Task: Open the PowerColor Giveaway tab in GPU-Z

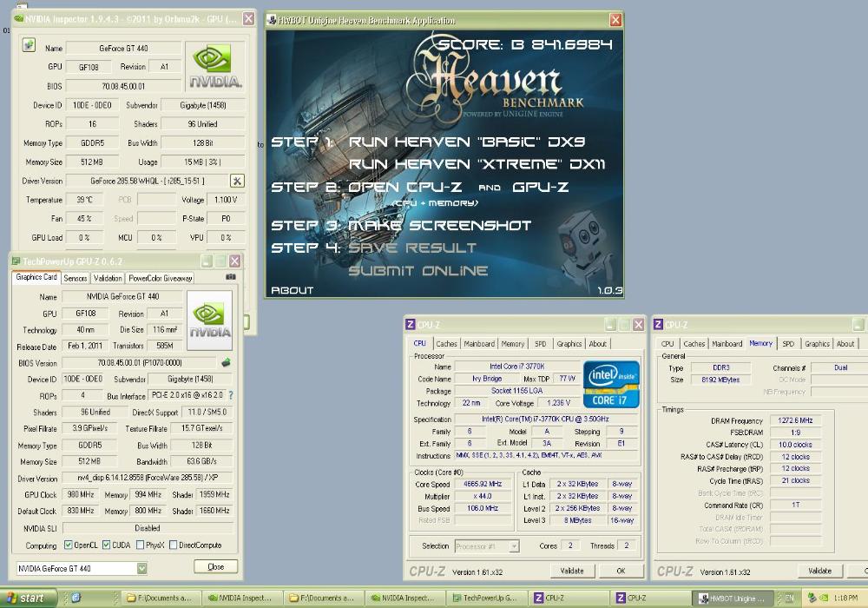Action: [160, 278]
